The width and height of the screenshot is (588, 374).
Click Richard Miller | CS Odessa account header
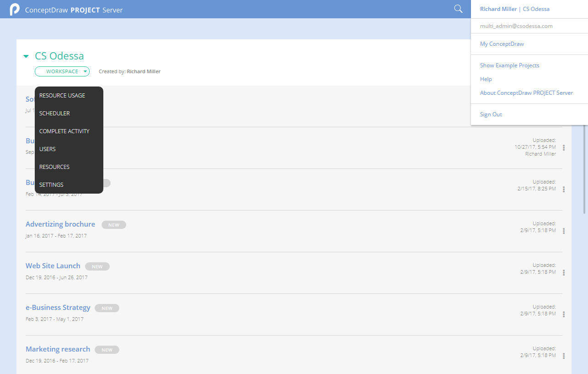click(x=515, y=9)
